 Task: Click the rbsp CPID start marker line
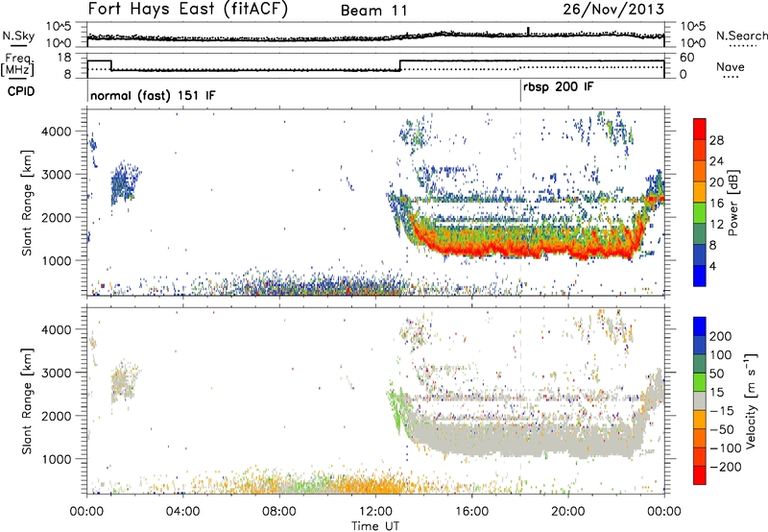coord(520,90)
